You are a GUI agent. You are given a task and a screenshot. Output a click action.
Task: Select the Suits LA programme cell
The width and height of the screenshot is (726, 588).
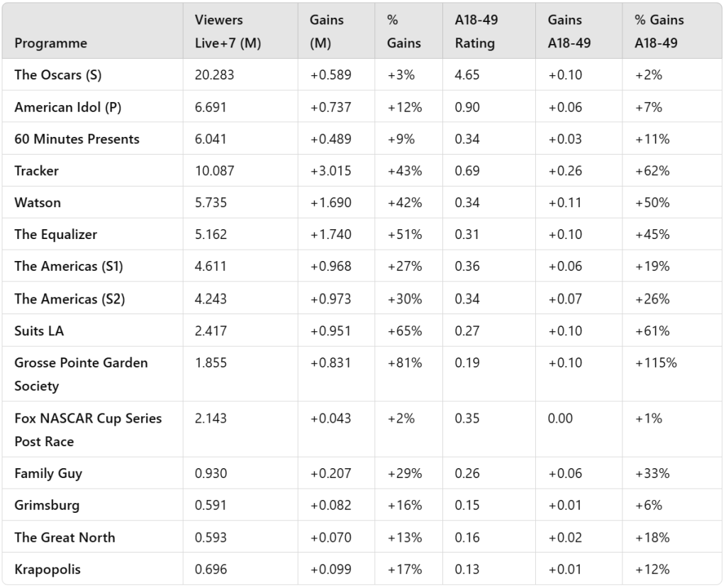click(x=40, y=331)
